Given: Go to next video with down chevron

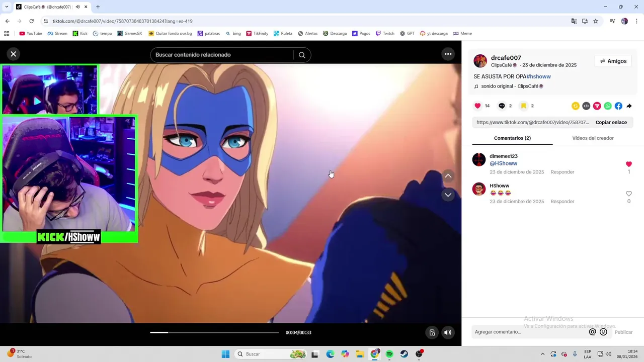Looking at the screenshot, I should [x=448, y=195].
